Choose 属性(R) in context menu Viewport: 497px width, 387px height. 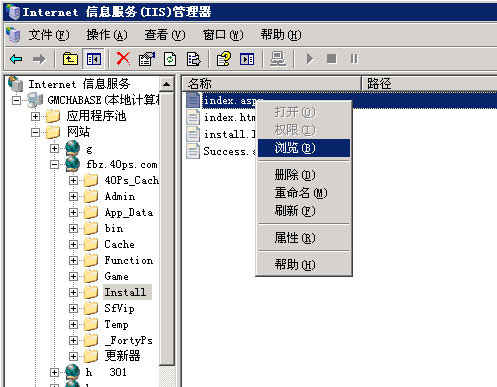coord(304,238)
